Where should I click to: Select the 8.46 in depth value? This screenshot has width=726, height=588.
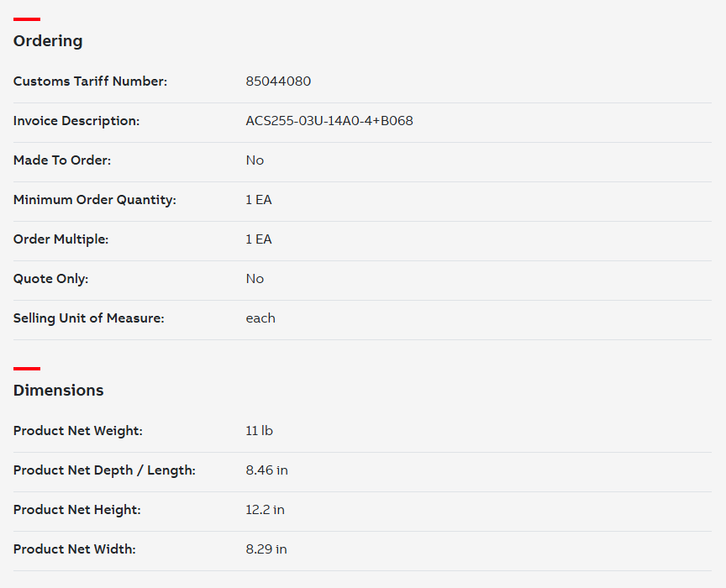266,470
